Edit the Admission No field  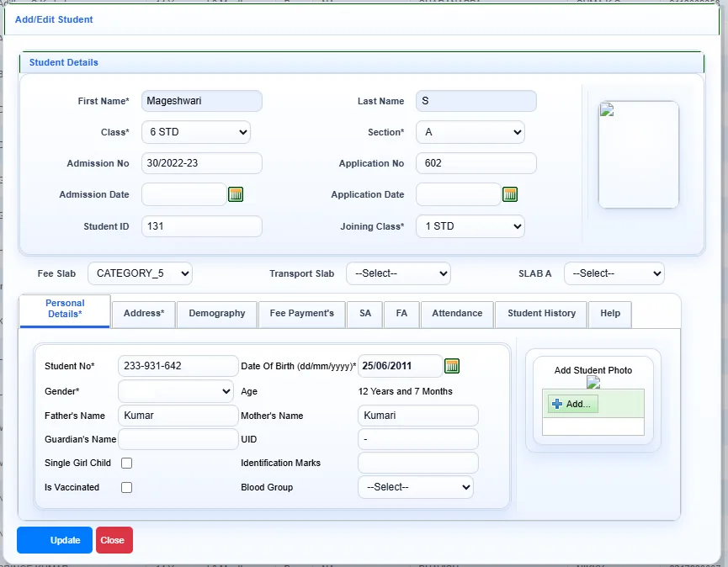point(202,163)
